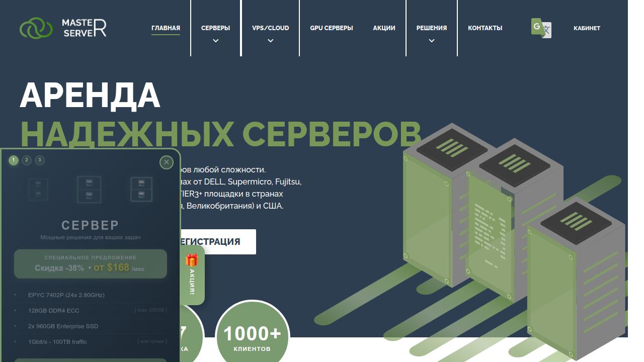Switch to popup slide 1
644x362 pixels.
pos(14,160)
